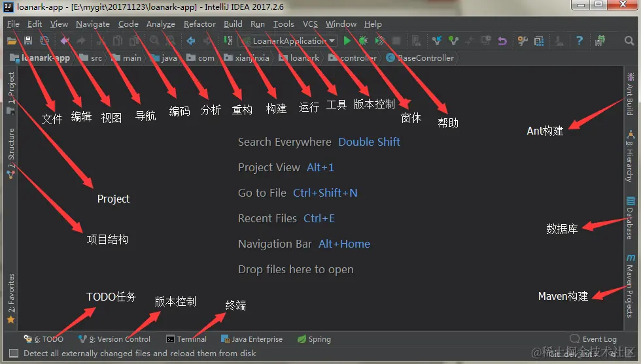This screenshot has height=364, width=641.
Task: Open the Refactor menu
Action: (199, 24)
